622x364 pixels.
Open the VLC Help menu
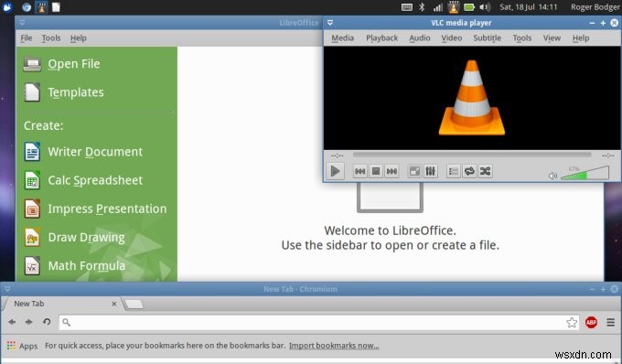point(581,38)
